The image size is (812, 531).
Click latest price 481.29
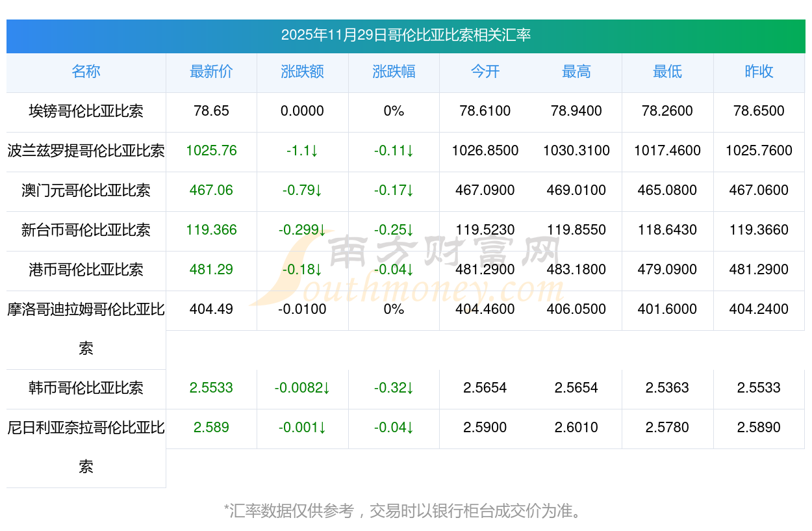coord(211,270)
